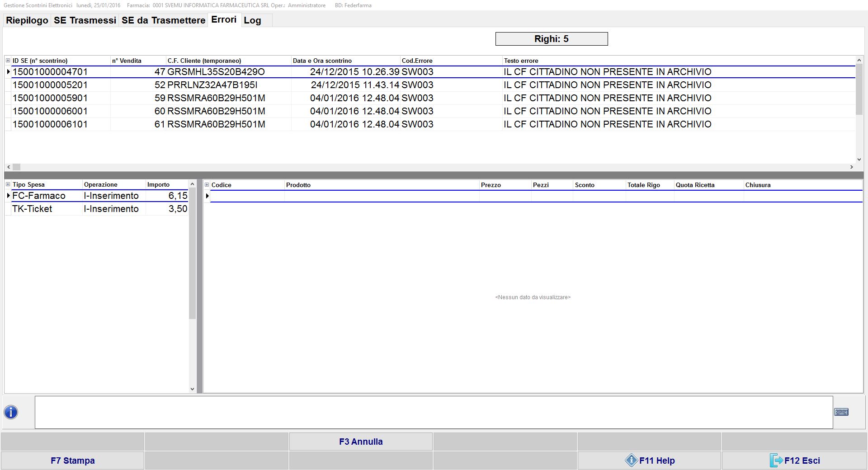The width and height of the screenshot is (868, 470).
Task: Click the right arrow of horizontal scrollbar
Action: tap(852, 167)
